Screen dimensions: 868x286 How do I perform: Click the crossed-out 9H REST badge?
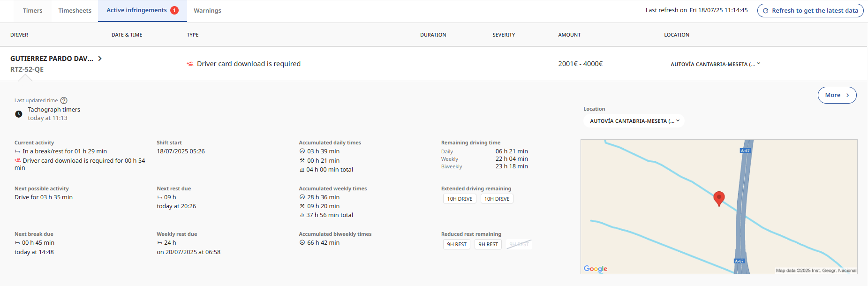point(519,244)
